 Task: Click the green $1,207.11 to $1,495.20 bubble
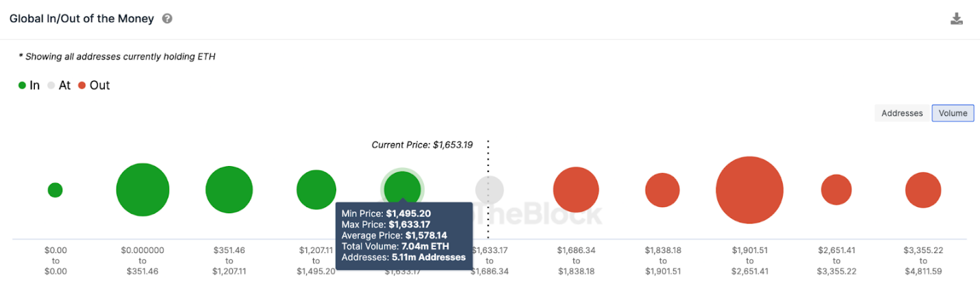pos(316,190)
